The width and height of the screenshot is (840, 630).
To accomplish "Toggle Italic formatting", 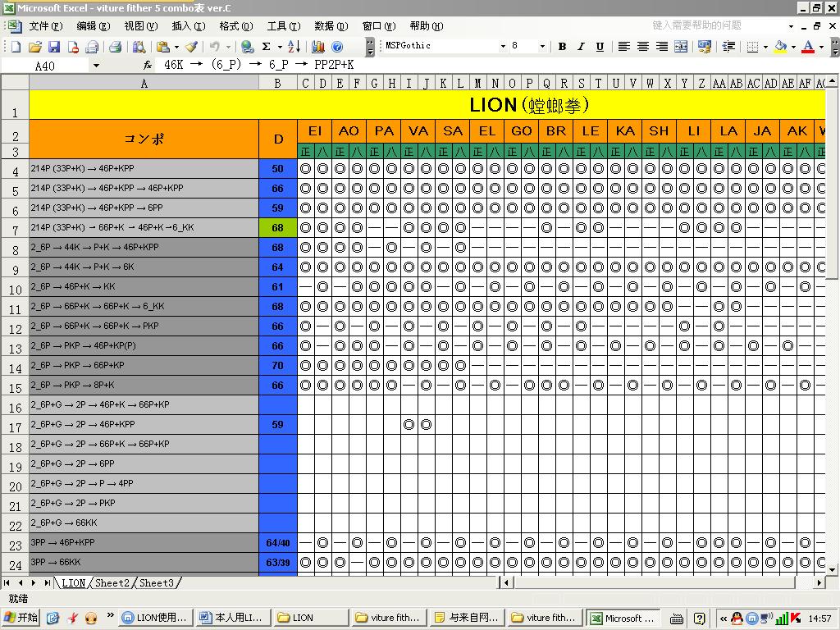I will click(x=581, y=47).
